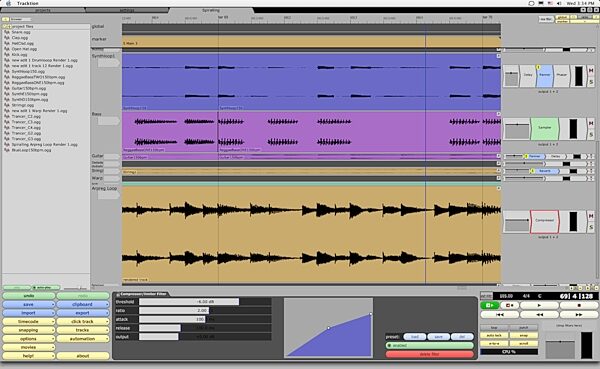Select the Delay filter on Guitar track
The height and width of the screenshot is (369, 600).
tap(556, 156)
